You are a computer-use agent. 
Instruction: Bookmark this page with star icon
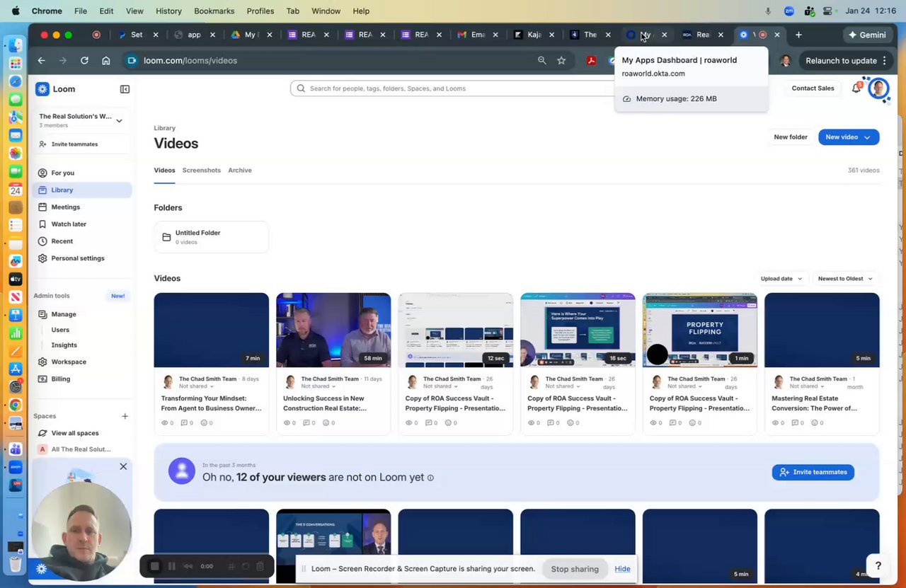coord(561,61)
